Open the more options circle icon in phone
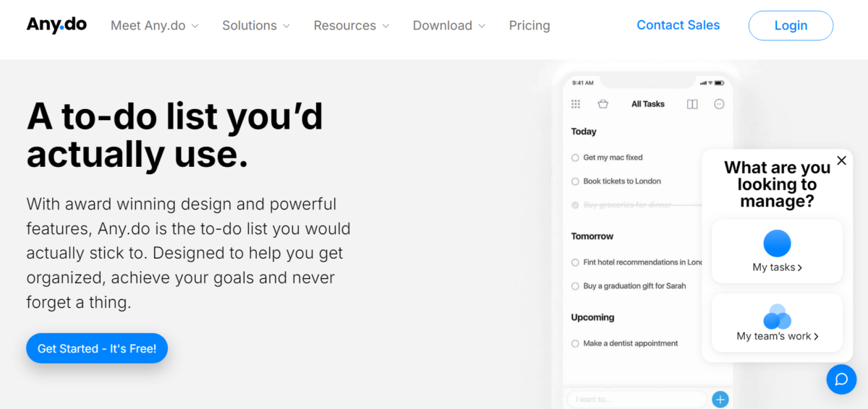Screen dimensions: 868x409 coord(719,104)
